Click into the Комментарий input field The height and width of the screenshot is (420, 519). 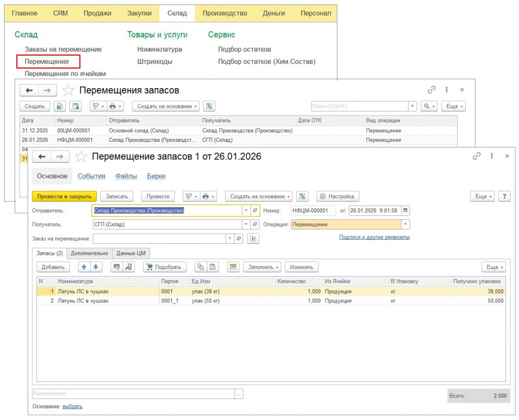[x=133, y=394]
